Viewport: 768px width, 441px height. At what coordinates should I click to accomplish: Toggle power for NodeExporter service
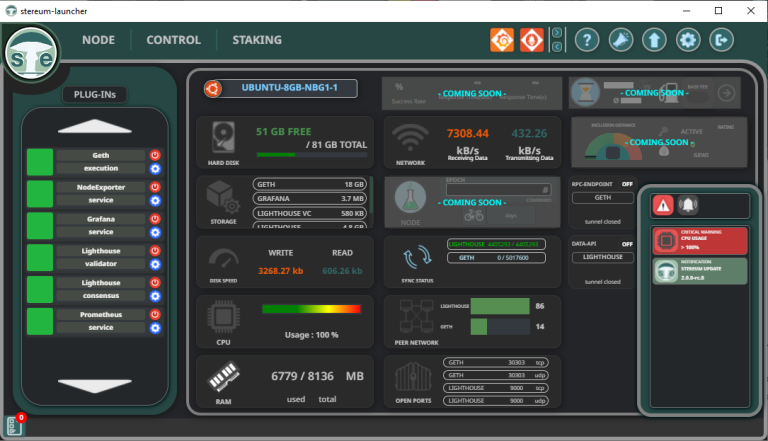(x=155, y=187)
